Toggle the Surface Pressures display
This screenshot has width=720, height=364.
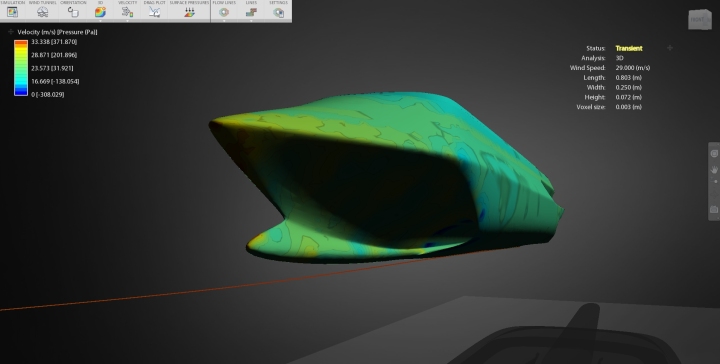[x=189, y=12]
